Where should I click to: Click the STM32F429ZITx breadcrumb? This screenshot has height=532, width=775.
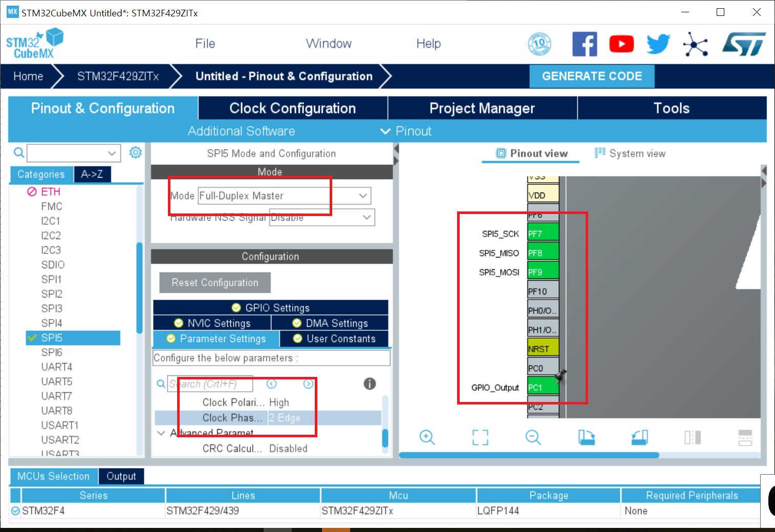pos(118,76)
